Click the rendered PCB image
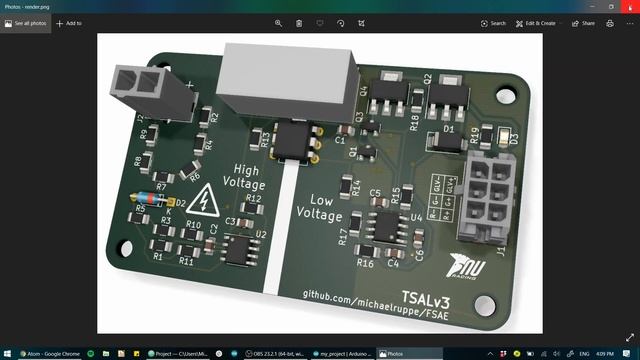Image resolution: width=640 pixels, height=360 pixels. tap(320, 183)
